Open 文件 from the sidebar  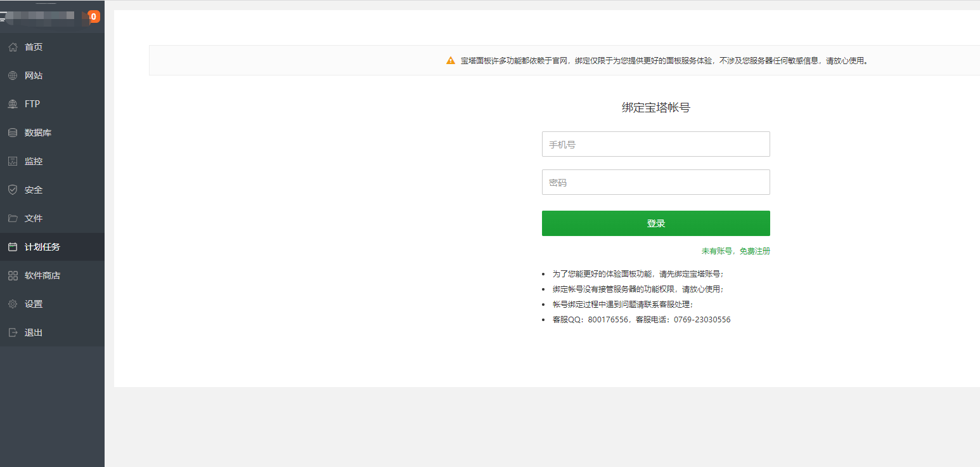click(x=52, y=218)
